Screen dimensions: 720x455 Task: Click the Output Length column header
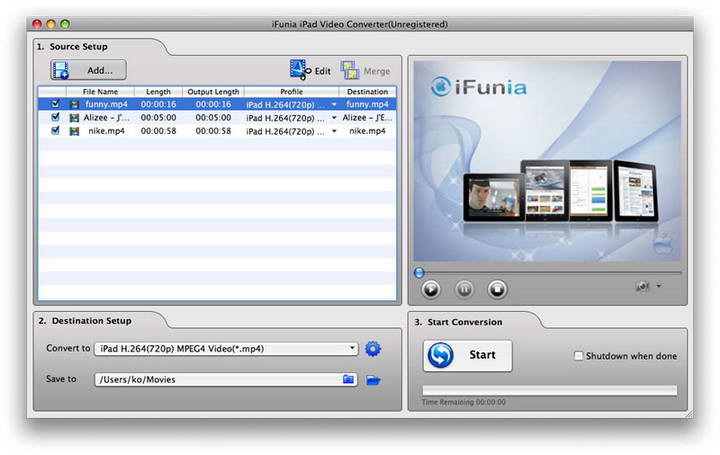tap(213, 92)
